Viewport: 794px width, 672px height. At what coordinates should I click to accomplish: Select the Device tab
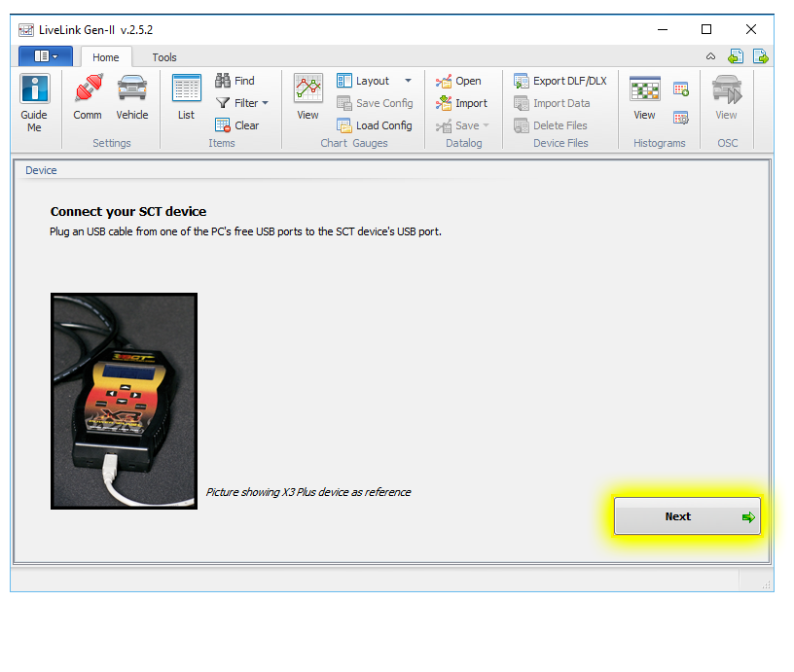point(41,170)
